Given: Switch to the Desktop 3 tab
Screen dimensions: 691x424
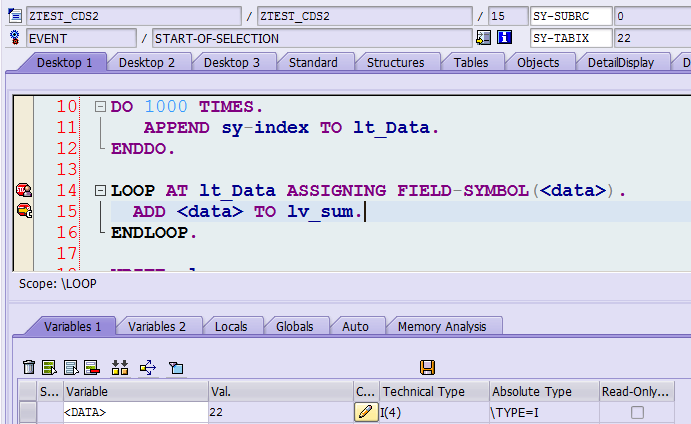Looking at the screenshot, I should click(x=232, y=63).
